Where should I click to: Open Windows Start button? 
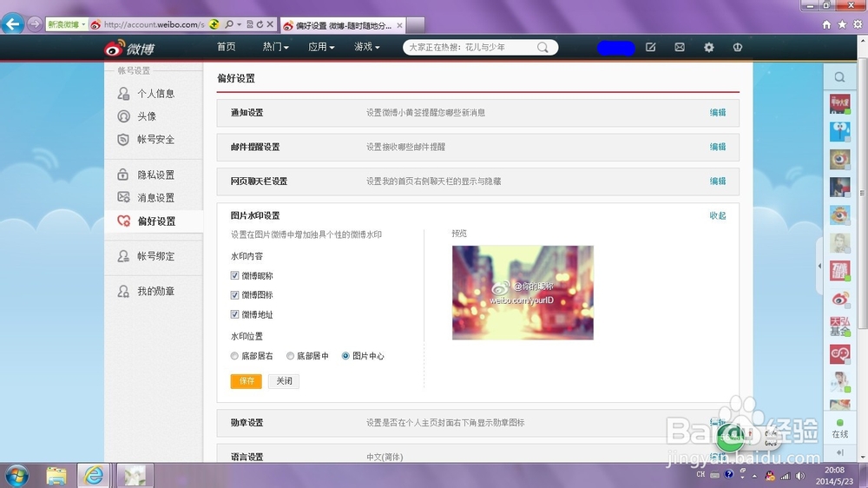(x=16, y=475)
